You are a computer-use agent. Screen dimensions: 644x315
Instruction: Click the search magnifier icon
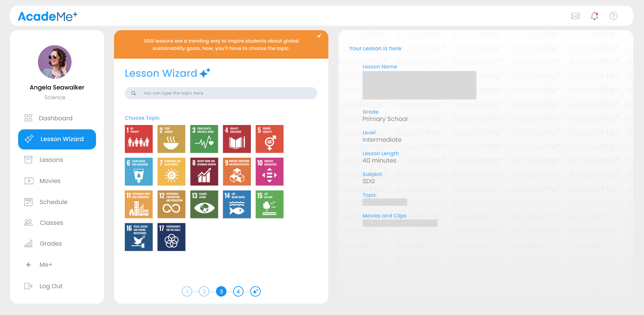click(x=133, y=93)
